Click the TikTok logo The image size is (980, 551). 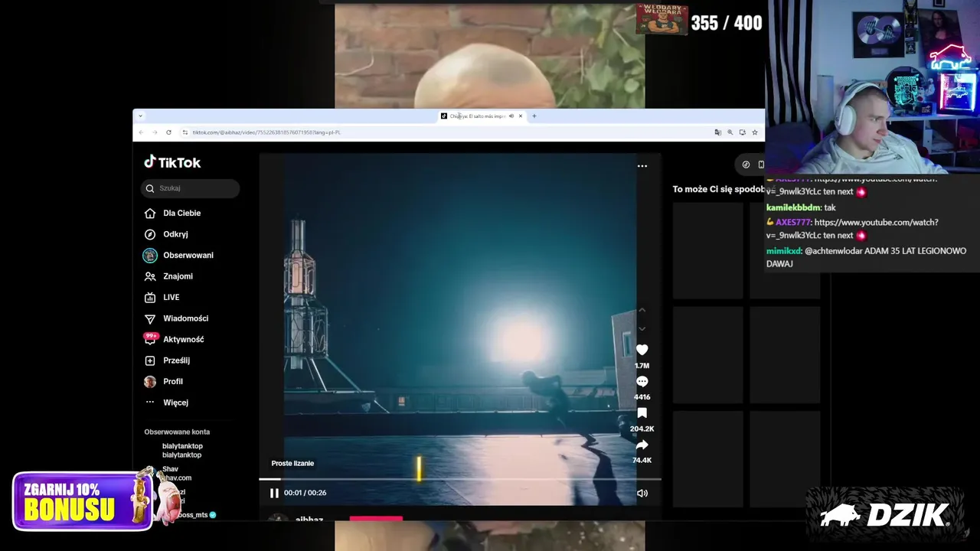pyautogui.click(x=172, y=162)
